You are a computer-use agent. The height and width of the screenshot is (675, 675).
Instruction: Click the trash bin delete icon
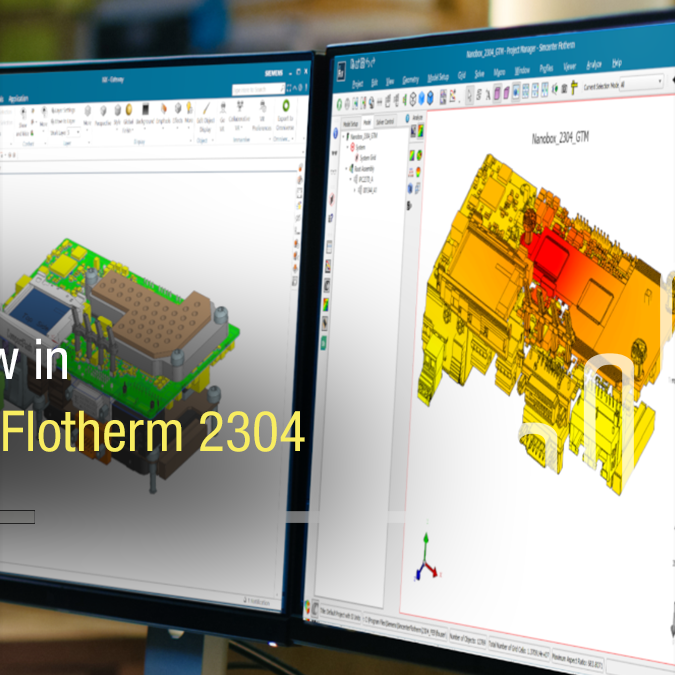pyautogui.click(x=564, y=88)
